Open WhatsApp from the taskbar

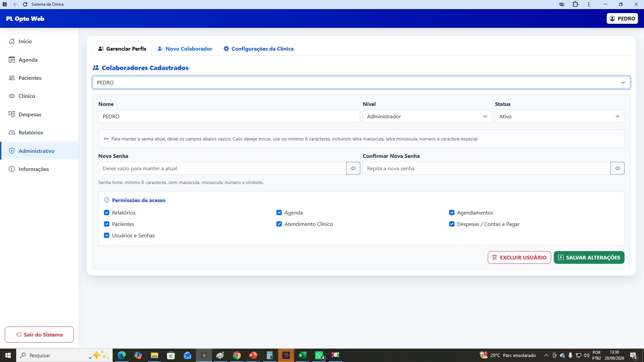click(x=319, y=355)
